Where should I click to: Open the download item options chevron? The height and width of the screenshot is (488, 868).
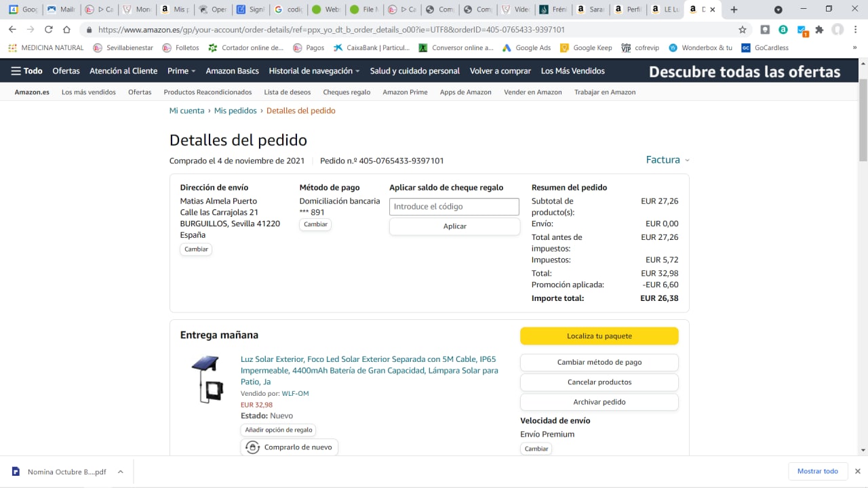point(120,472)
